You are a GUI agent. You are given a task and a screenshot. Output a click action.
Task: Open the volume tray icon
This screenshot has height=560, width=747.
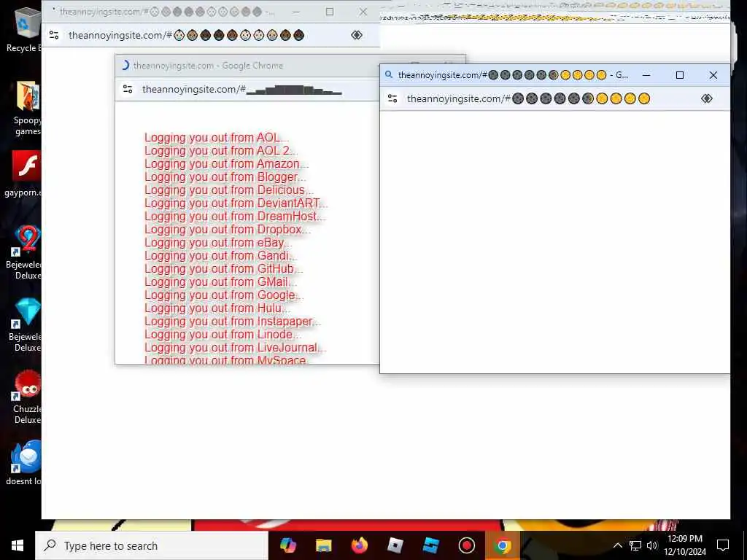pos(651,545)
